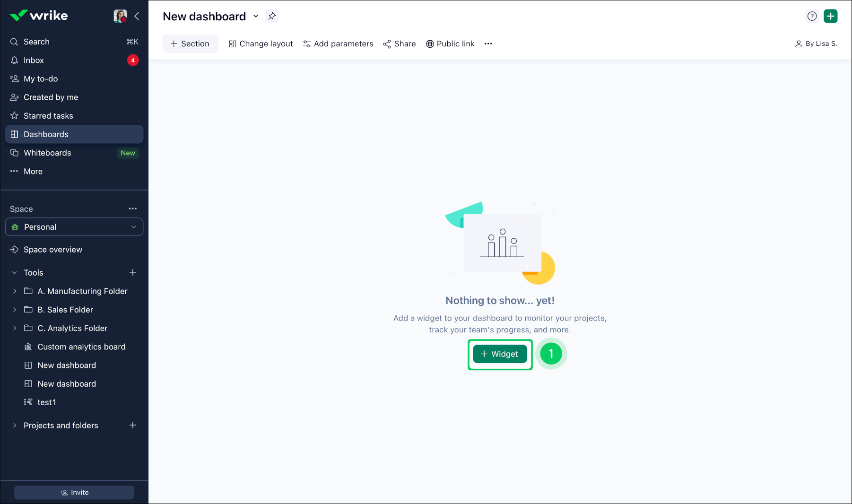Pin the dashboard with the pin icon

(272, 16)
